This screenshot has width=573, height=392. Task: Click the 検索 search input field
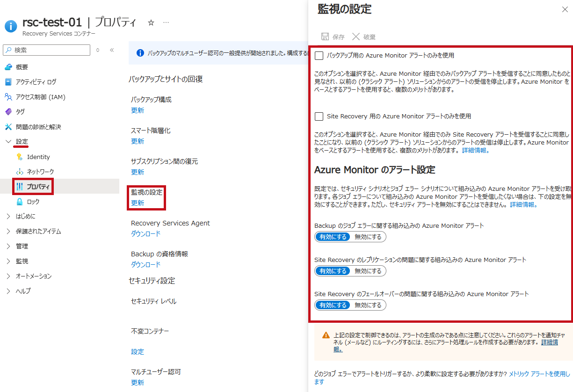(47, 50)
